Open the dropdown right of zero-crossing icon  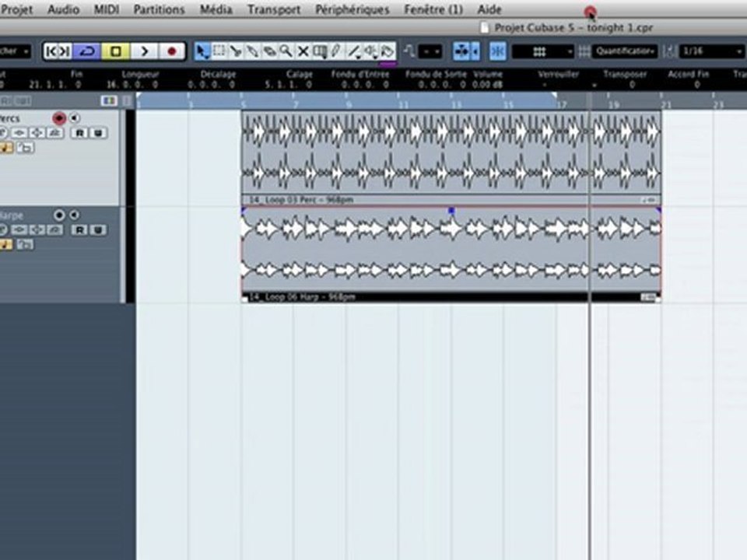click(430, 51)
